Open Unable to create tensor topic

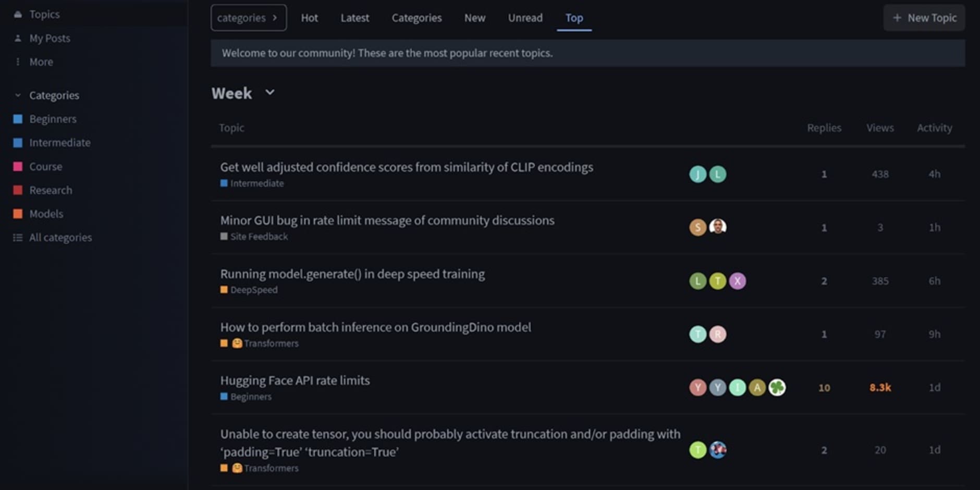pyautogui.click(x=450, y=443)
